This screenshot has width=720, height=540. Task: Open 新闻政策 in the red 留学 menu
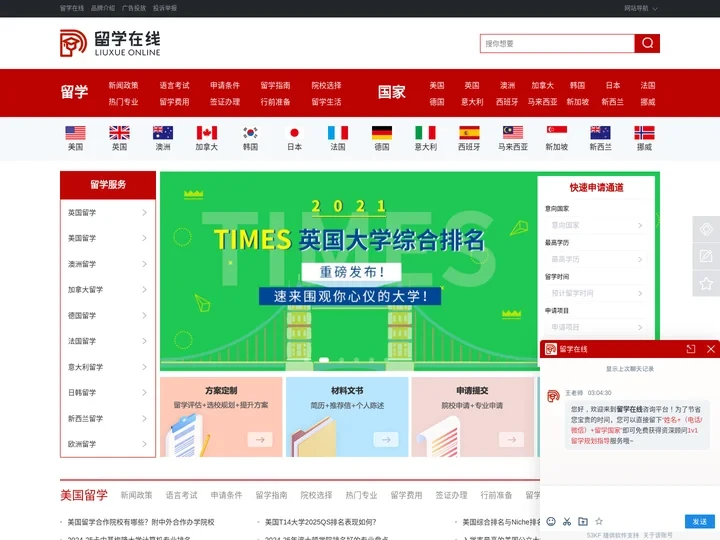click(123, 85)
